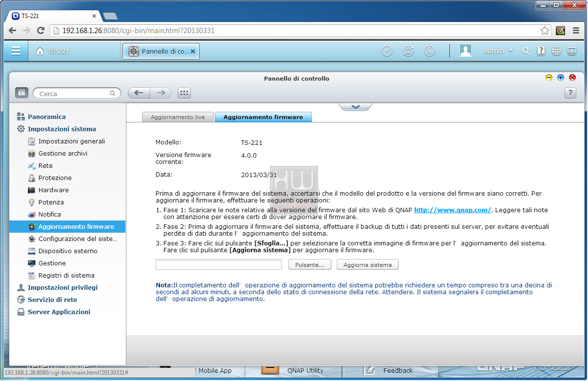Switch to the Aggiornamento live tab
Screen dimensions: 588x381
tap(178, 117)
